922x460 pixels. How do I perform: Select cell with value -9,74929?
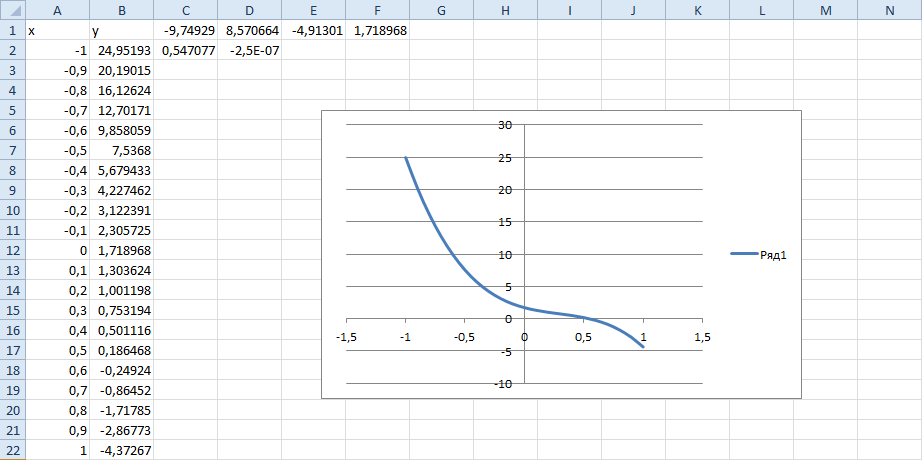click(x=185, y=31)
